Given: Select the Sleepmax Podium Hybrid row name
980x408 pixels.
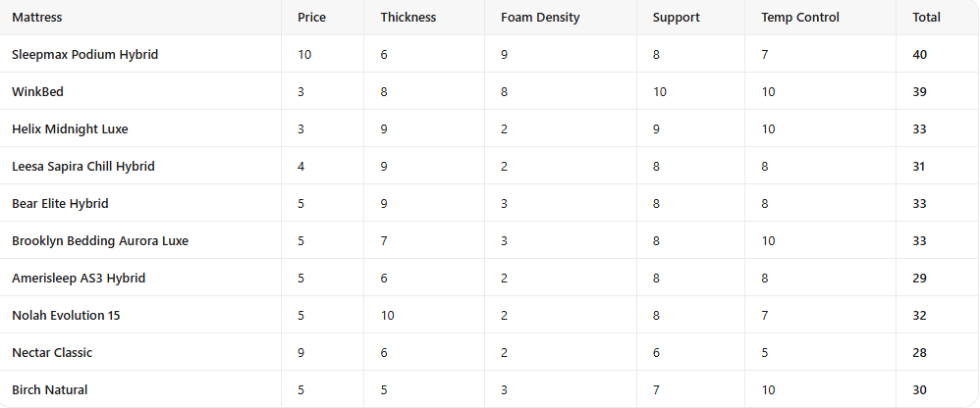Looking at the screenshot, I should (85, 54).
